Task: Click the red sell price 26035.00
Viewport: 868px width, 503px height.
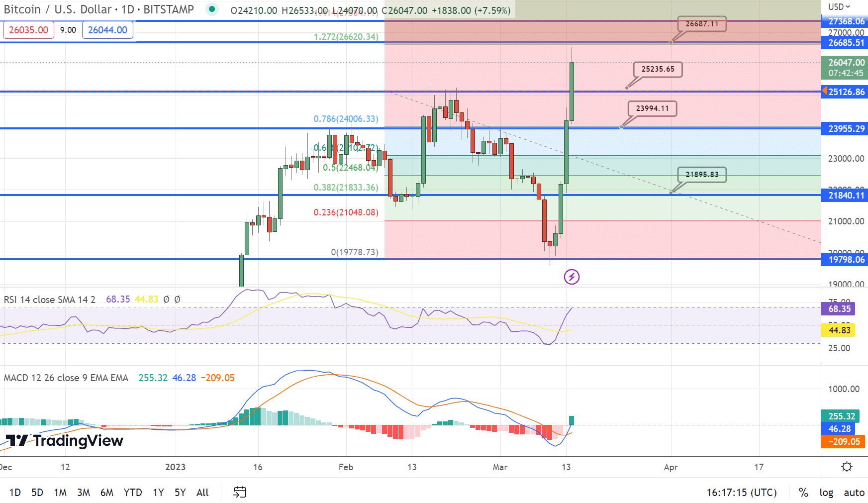Action: [28, 30]
